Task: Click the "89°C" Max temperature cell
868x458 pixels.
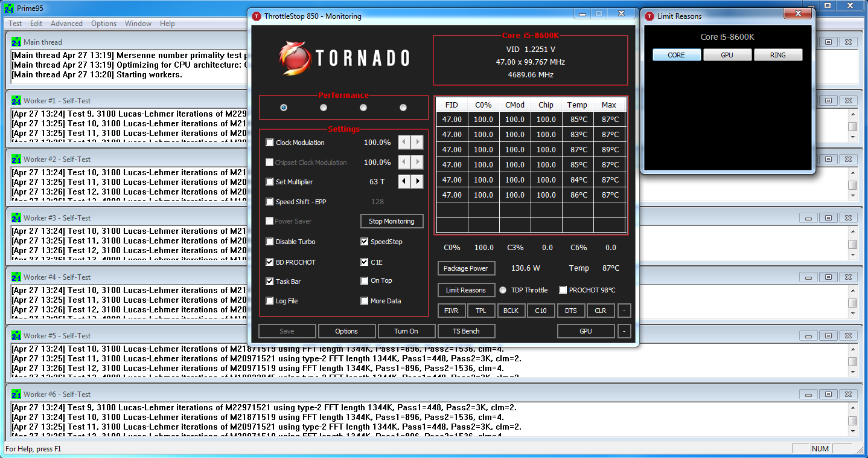Action: click(x=610, y=150)
